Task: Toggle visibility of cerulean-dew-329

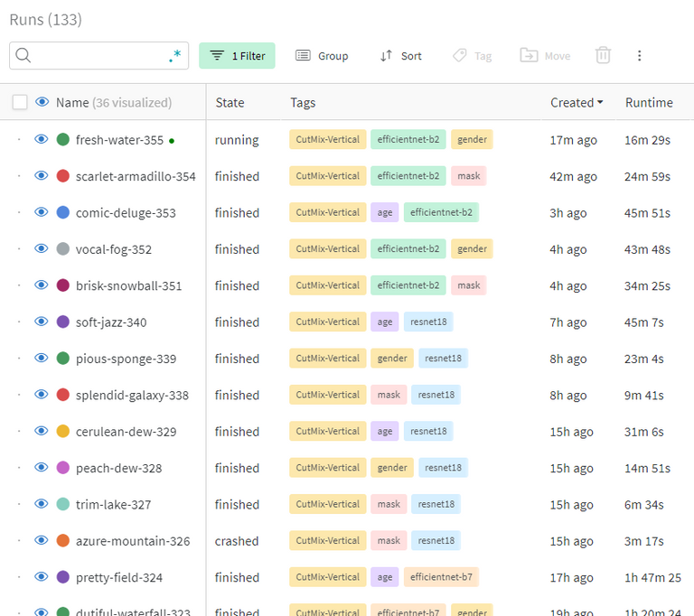Action: pyautogui.click(x=42, y=431)
